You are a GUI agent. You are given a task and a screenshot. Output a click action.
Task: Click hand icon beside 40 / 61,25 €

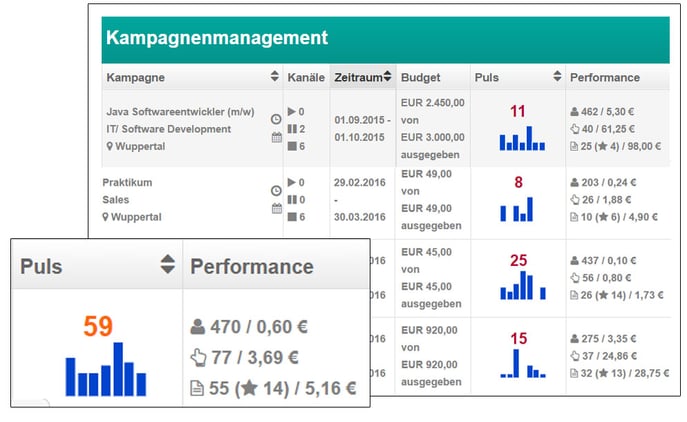click(575, 129)
